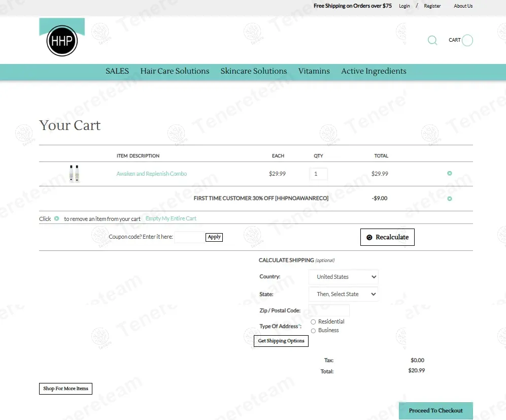Open the search magnifier icon
This screenshot has width=506, height=420.
point(432,40)
